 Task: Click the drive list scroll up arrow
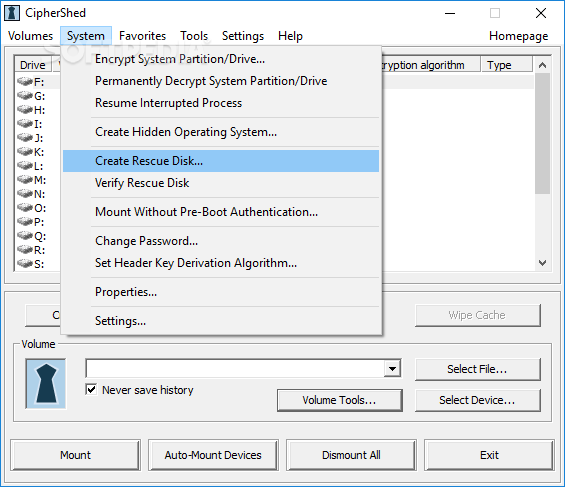(542, 65)
